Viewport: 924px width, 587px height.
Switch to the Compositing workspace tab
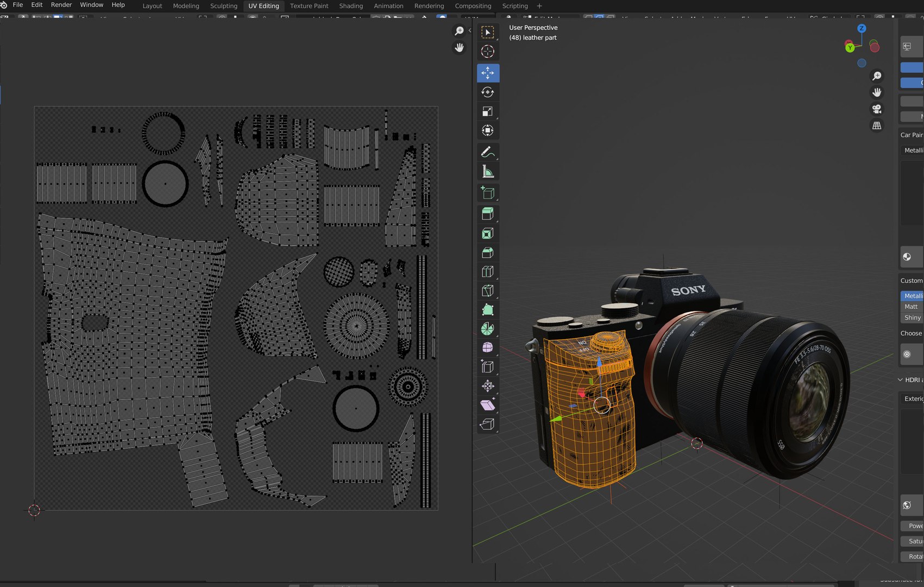tap(473, 6)
